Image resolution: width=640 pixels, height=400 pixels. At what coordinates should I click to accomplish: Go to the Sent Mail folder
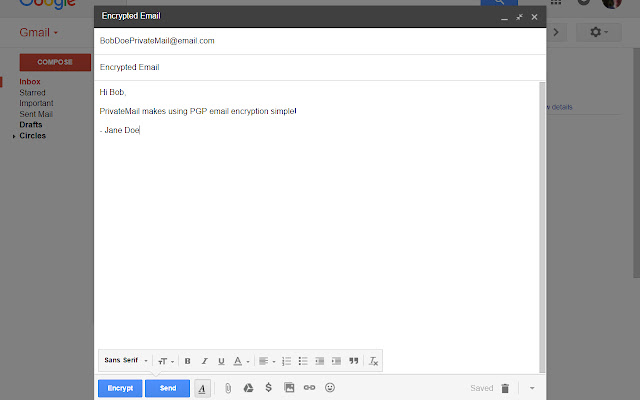pyautogui.click(x=36, y=114)
